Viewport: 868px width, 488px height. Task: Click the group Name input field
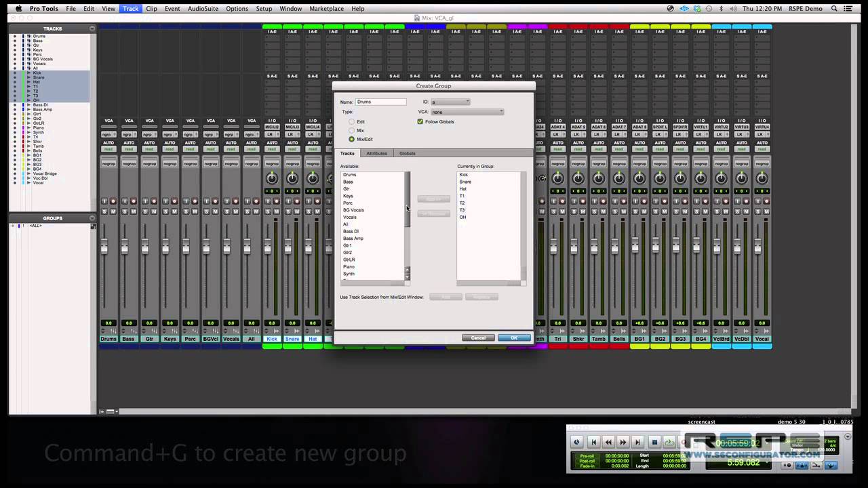coord(381,102)
